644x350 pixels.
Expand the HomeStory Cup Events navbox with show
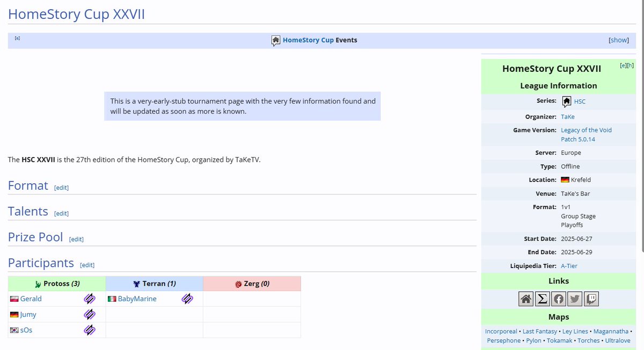(619, 40)
